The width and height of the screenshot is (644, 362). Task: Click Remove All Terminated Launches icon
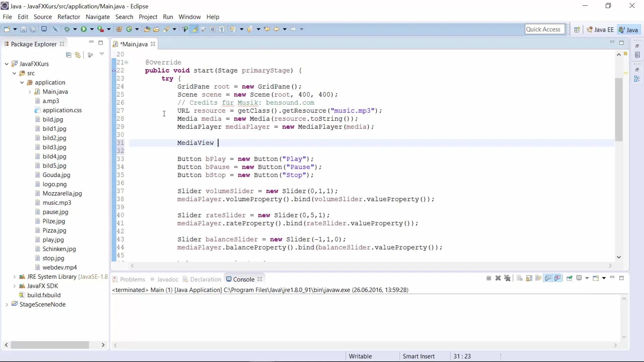(507, 278)
